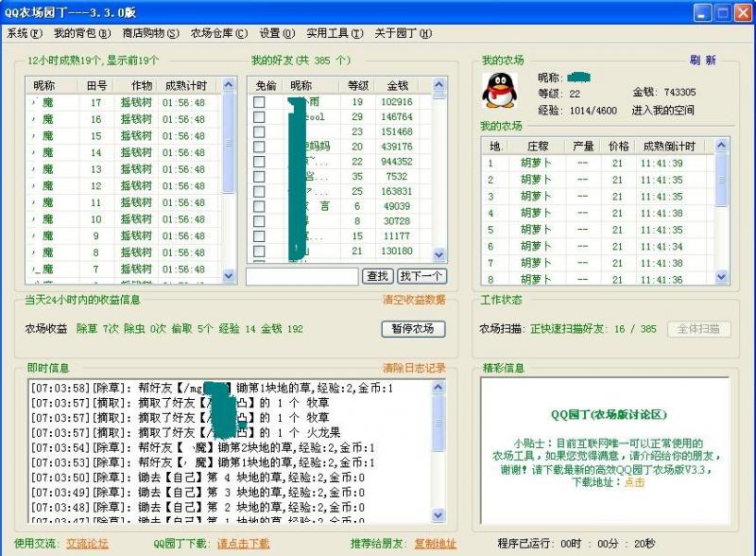The width and height of the screenshot is (756, 556).
Task: Sort ripening list by 田号 column header
Action: [96, 85]
